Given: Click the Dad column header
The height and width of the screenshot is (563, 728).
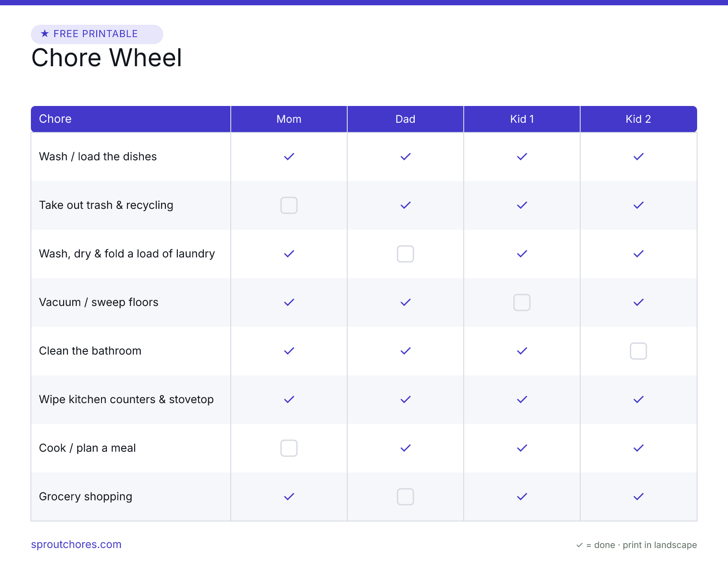Looking at the screenshot, I should coord(405,119).
